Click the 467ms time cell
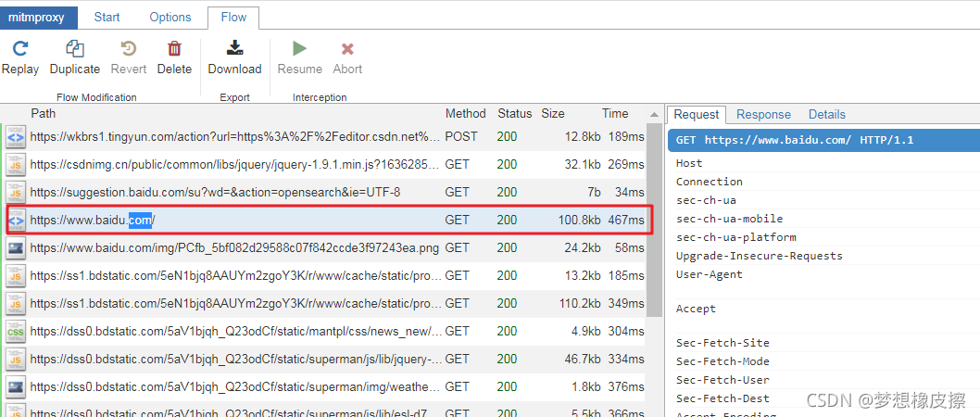The height and width of the screenshot is (417, 980). [625, 220]
